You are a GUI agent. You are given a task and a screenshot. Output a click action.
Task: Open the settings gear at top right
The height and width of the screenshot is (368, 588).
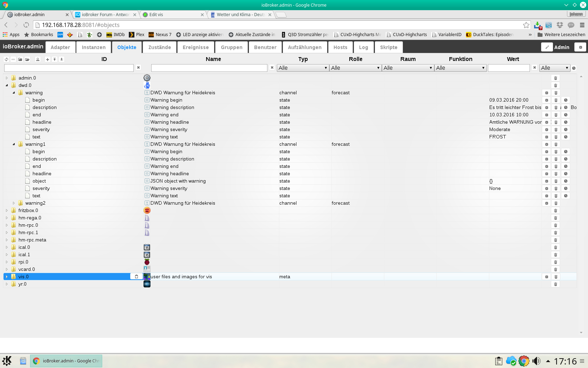580,47
